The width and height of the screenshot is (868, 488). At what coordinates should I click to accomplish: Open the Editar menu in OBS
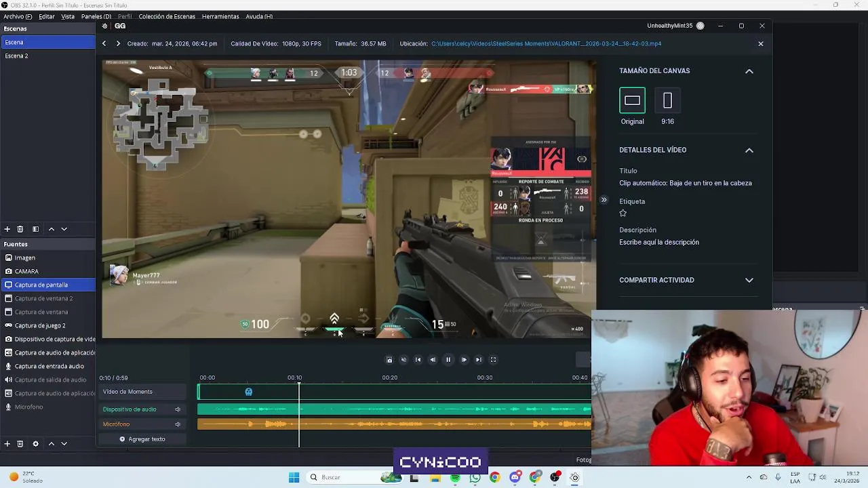47,16
